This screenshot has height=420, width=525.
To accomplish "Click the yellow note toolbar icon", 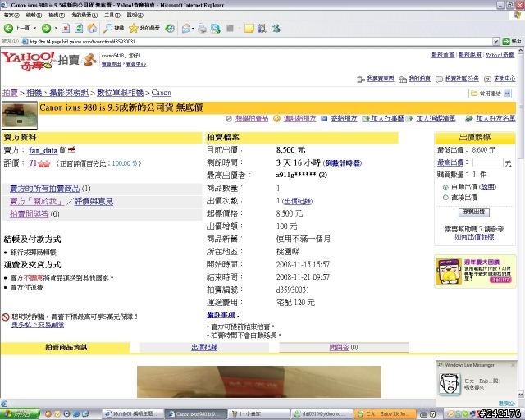I will [249, 29].
